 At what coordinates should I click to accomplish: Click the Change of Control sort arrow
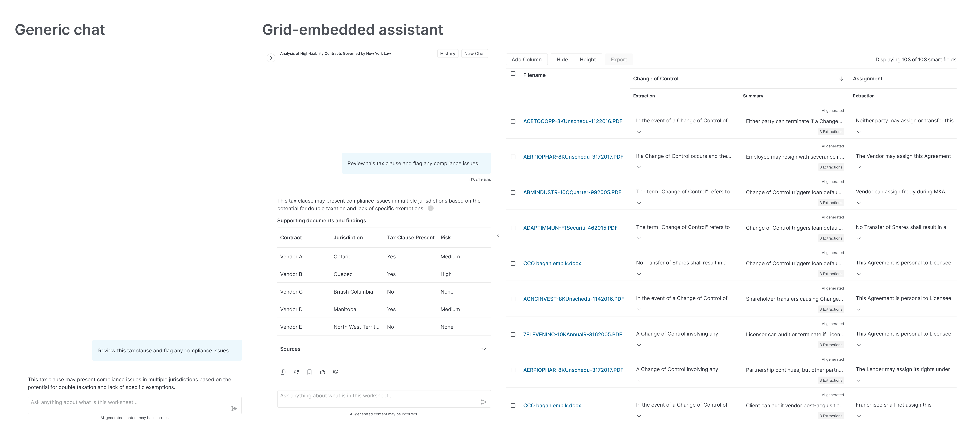click(x=841, y=79)
